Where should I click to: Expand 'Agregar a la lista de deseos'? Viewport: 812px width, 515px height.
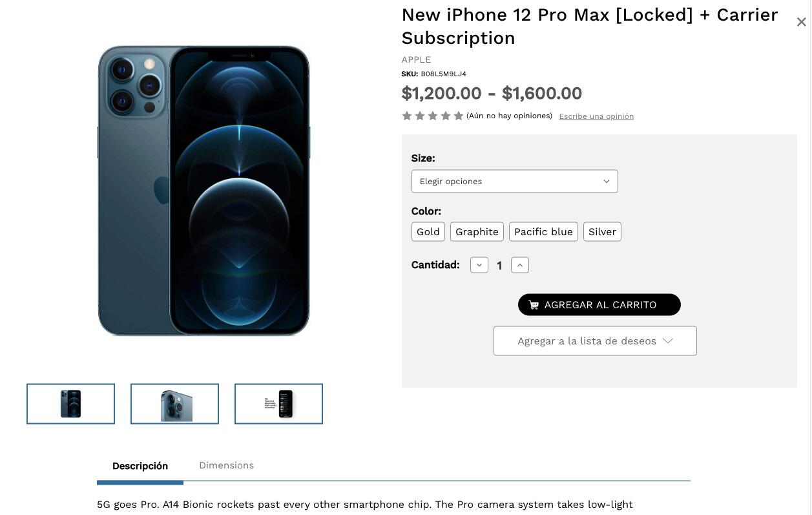click(x=595, y=341)
